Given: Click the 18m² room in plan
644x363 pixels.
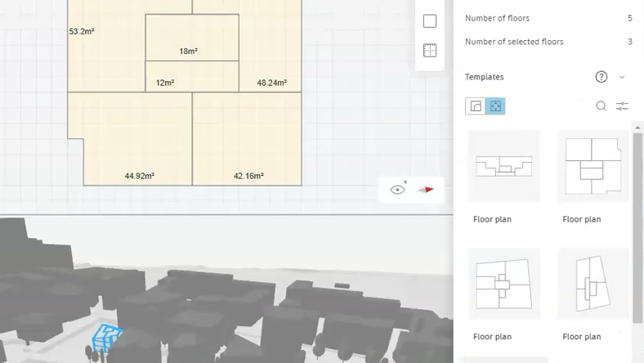Looking at the screenshot, I should pyautogui.click(x=192, y=38).
